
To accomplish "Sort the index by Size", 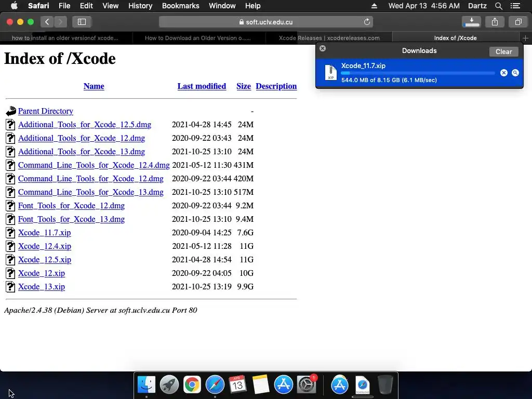I will (244, 86).
